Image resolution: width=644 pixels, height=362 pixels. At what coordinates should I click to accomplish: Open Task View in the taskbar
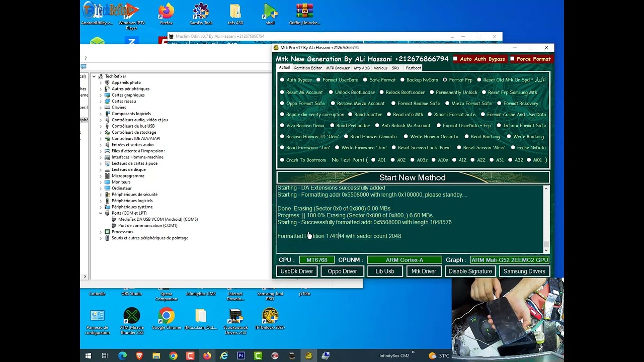pos(105,356)
